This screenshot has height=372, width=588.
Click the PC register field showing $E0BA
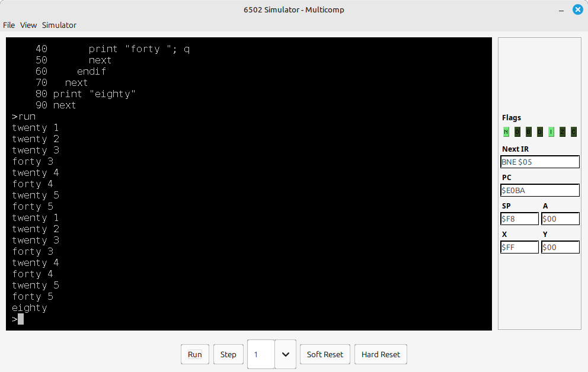(x=539, y=190)
